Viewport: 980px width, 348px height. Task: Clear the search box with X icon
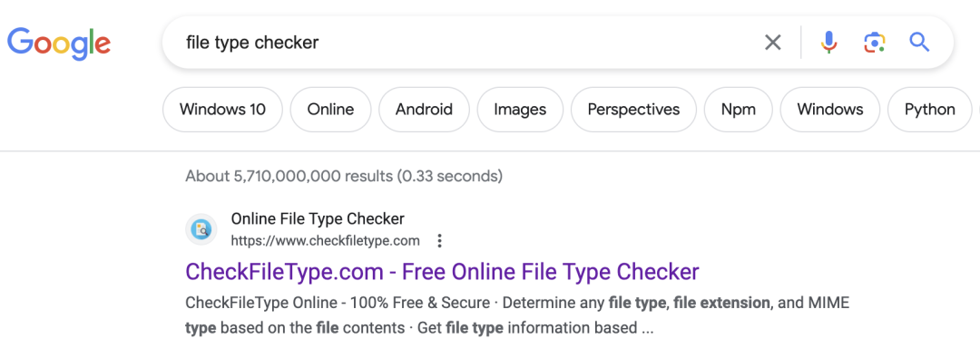tap(772, 43)
